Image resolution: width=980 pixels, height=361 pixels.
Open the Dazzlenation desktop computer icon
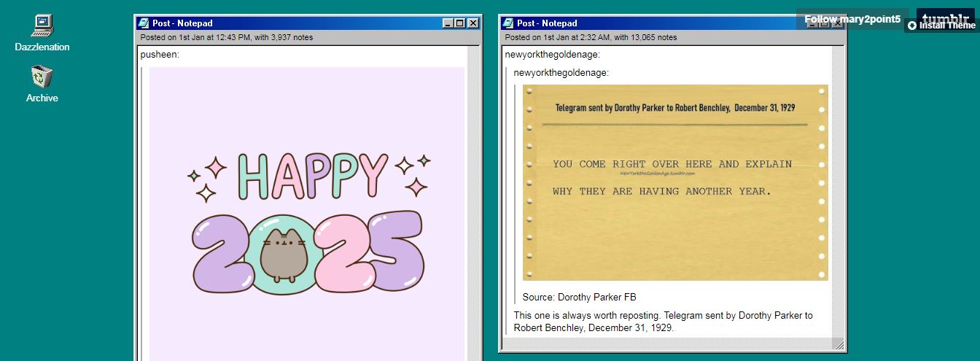pyautogui.click(x=42, y=34)
